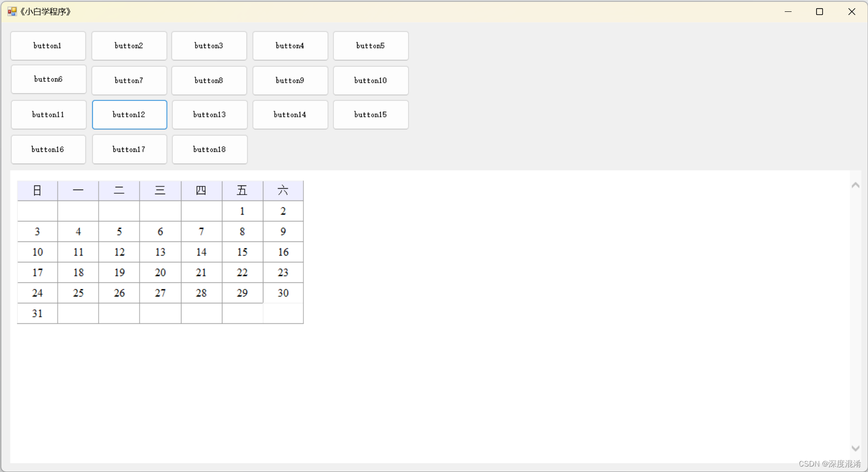Click the 一 column header

click(78, 191)
